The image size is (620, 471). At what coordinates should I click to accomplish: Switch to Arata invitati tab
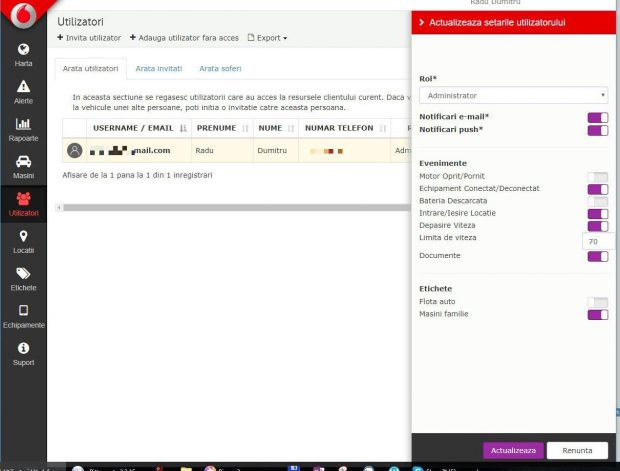(159, 69)
